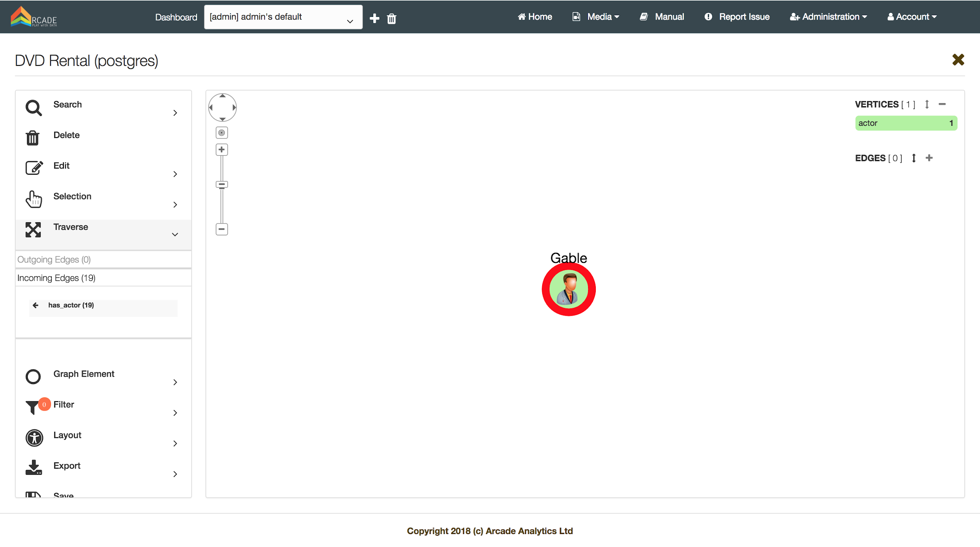Expand the Search panel
980x547 pixels.
[175, 113]
